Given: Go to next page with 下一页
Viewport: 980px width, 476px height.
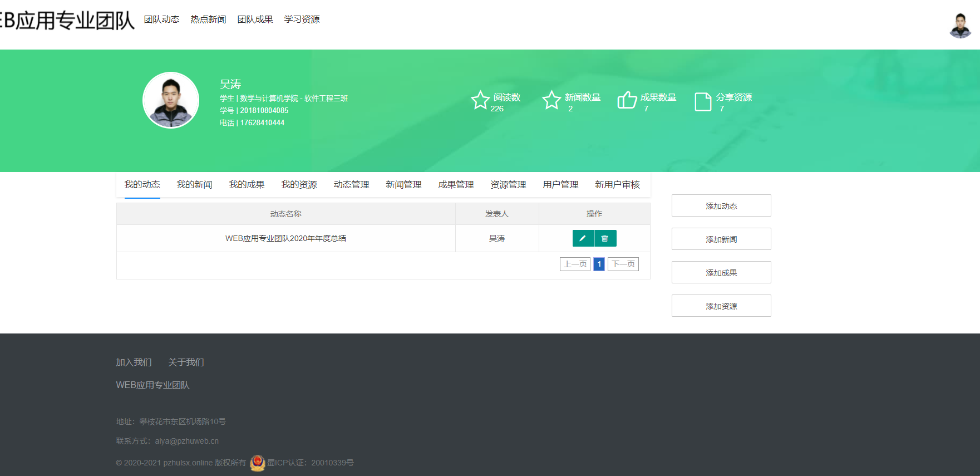Looking at the screenshot, I should pyautogui.click(x=623, y=264).
